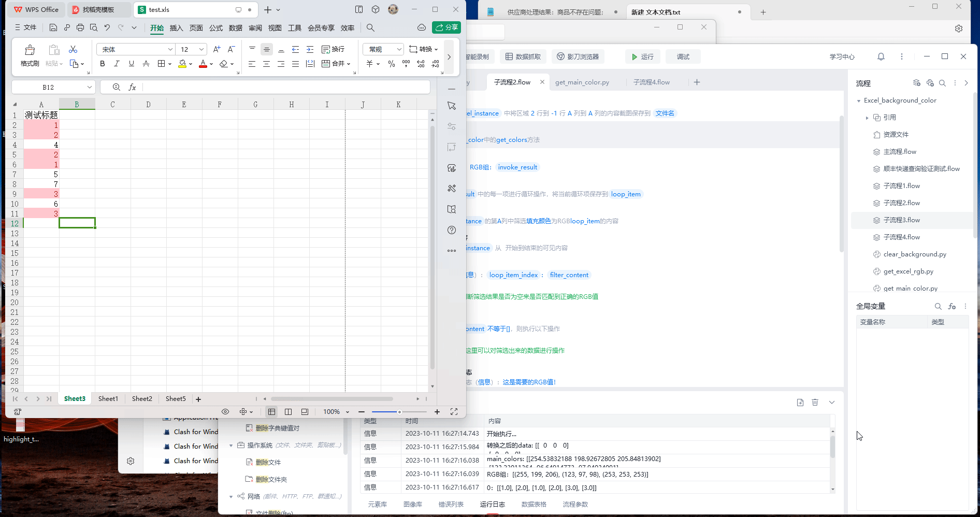
Task: Click the scissors cut icon
Action: coord(73,49)
